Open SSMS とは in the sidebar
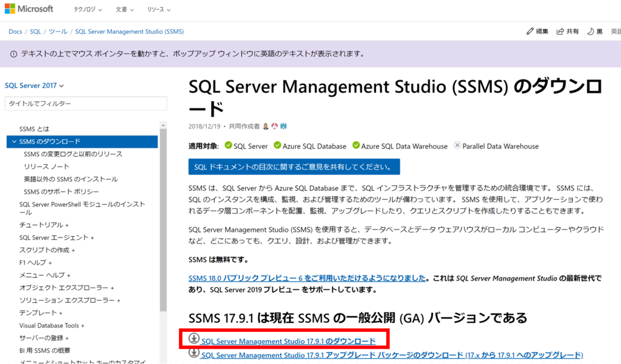The height and width of the screenshot is (364, 621). [x=34, y=129]
